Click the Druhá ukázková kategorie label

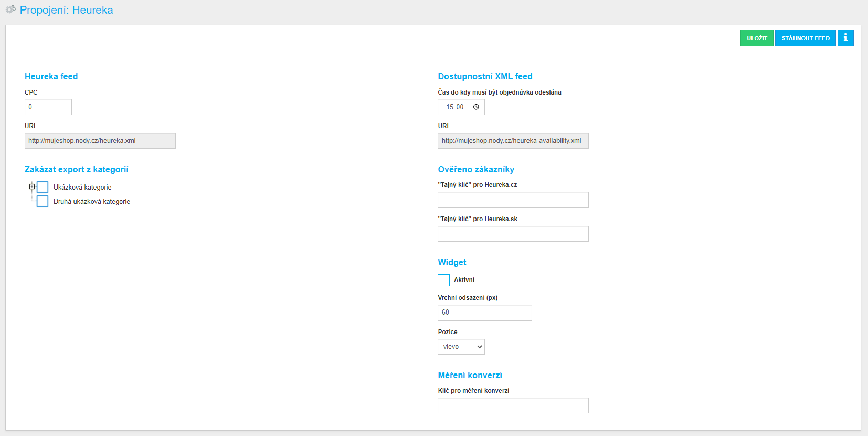point(92,202)
